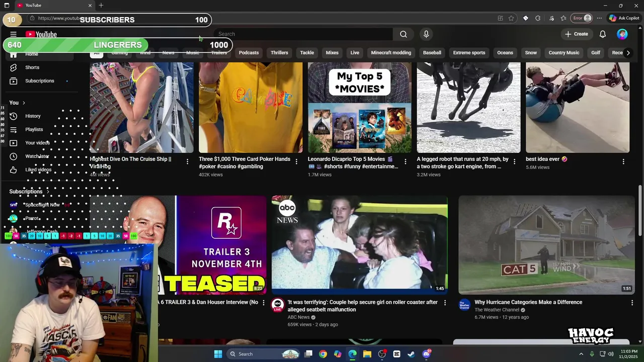Open File Explorer from the taskbar

(x=367, y=354)
